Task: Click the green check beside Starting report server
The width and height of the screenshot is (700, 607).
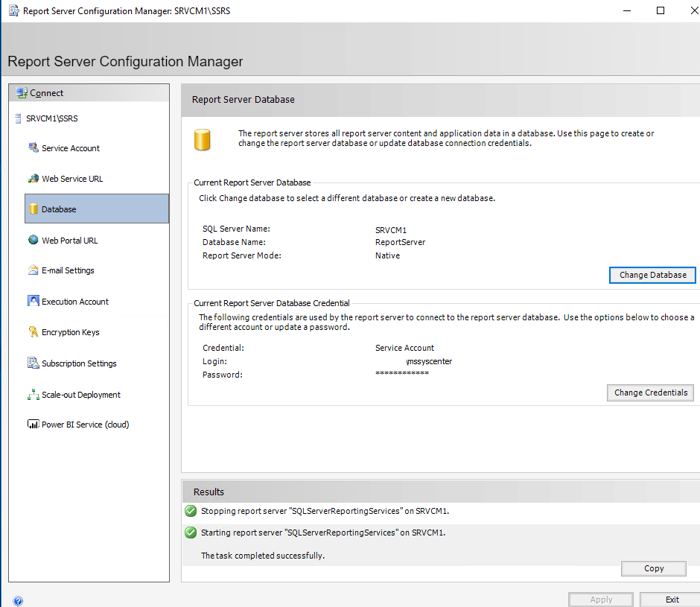Action: (191, 533)
